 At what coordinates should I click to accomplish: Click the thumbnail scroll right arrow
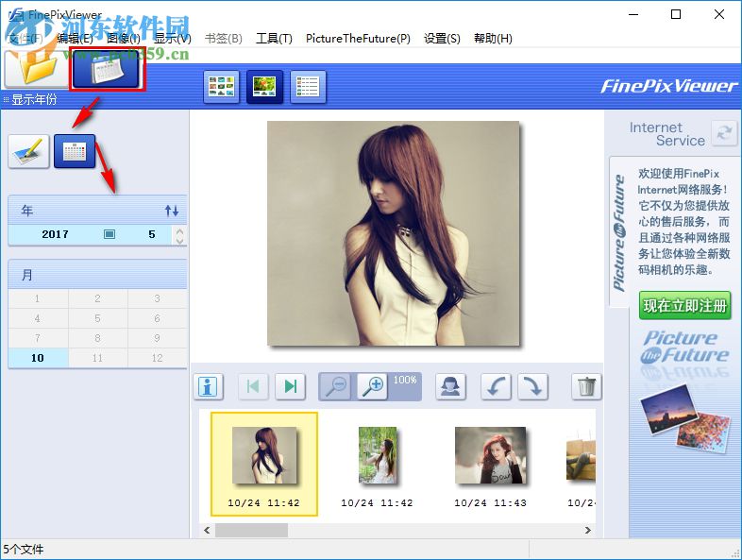[x=588, y=530]
